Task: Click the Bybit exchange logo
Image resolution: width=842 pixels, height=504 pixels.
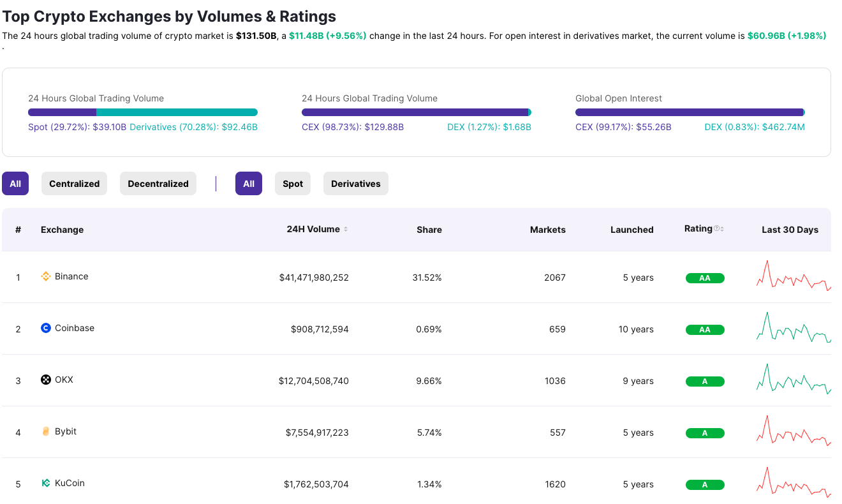Action: pyautogui.click(x=45, y=431)
